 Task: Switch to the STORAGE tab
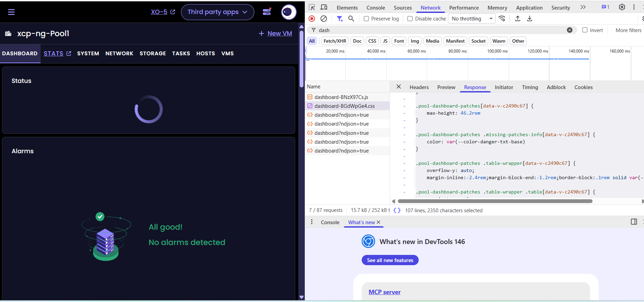coord(153,54)
